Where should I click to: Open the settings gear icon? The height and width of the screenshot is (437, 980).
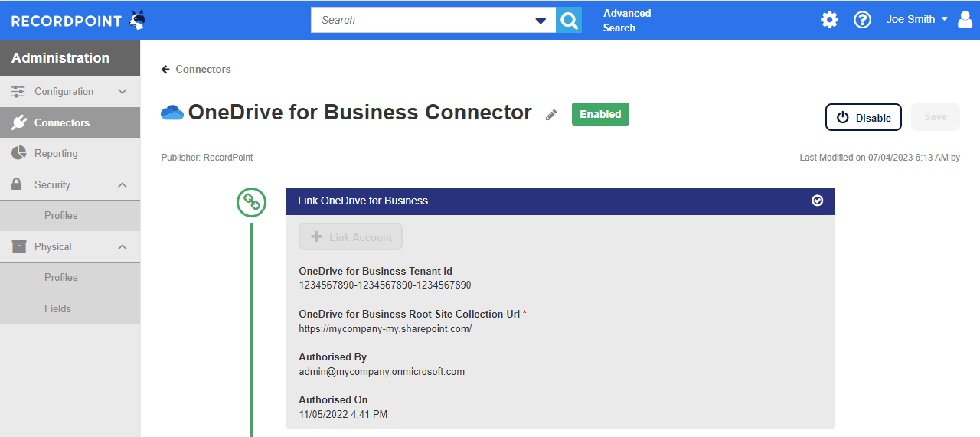pos(829,20)
